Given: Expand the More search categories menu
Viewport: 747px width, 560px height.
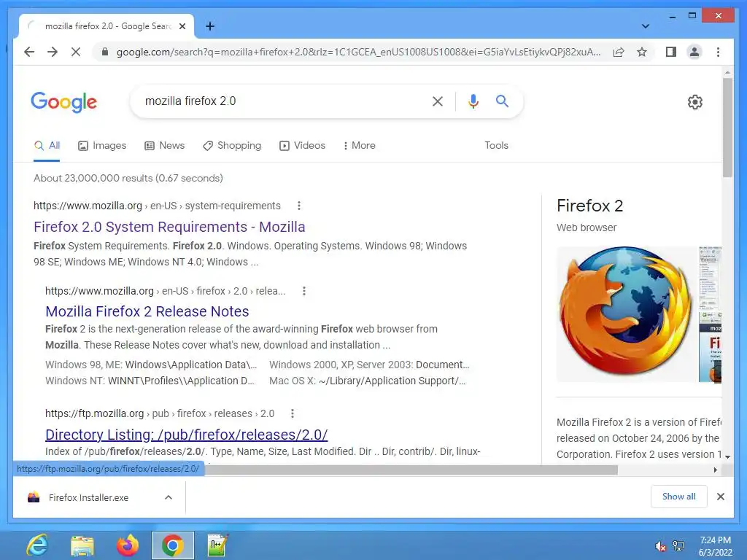Looking at the screenshot, I should (359, 145).
